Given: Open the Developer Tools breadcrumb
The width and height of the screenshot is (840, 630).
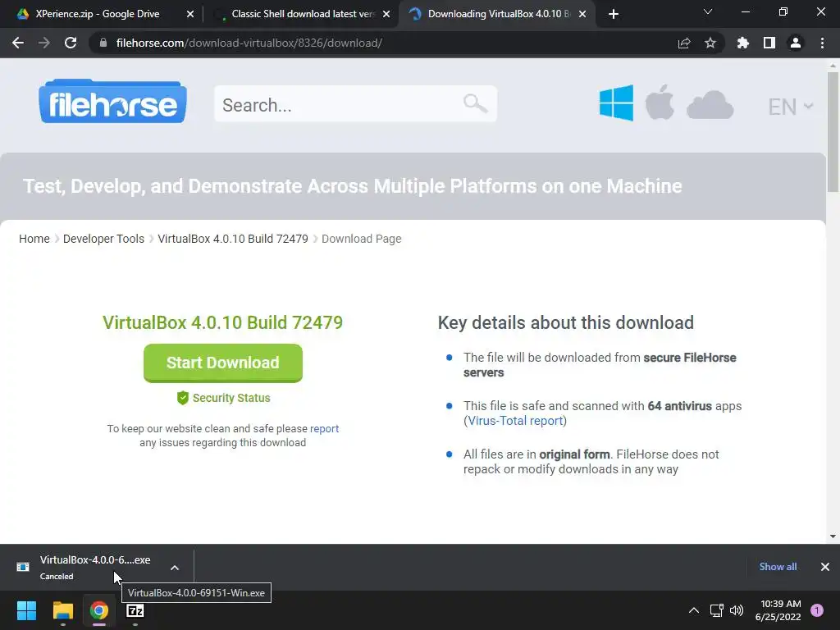Looking at the screenshot, I should (103, 239).
